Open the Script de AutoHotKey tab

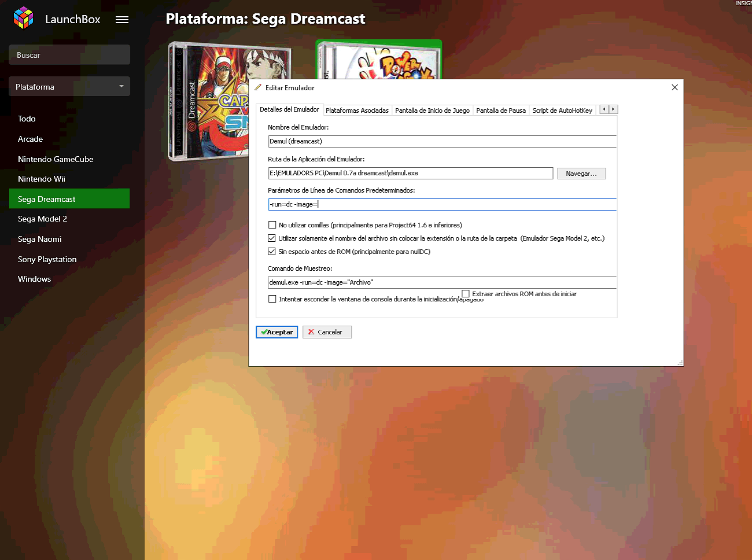(562, 110)
